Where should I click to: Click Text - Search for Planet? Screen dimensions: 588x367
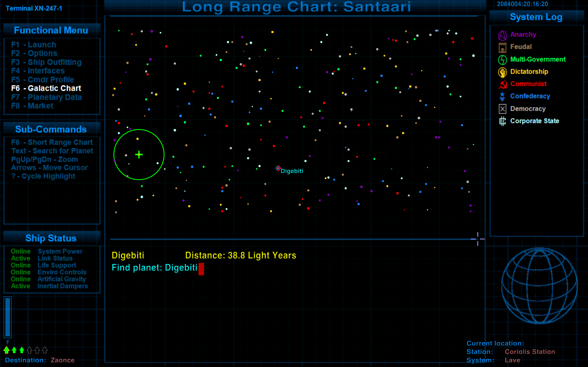(x=52, y=151)
